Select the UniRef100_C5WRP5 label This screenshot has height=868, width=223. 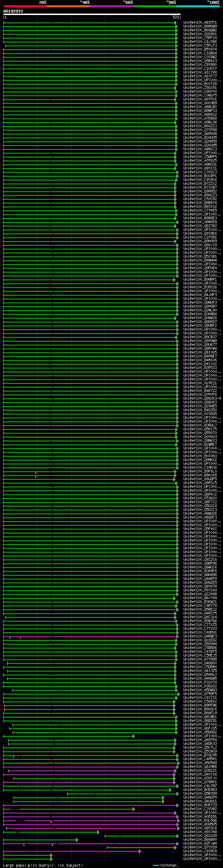point(200,157)
